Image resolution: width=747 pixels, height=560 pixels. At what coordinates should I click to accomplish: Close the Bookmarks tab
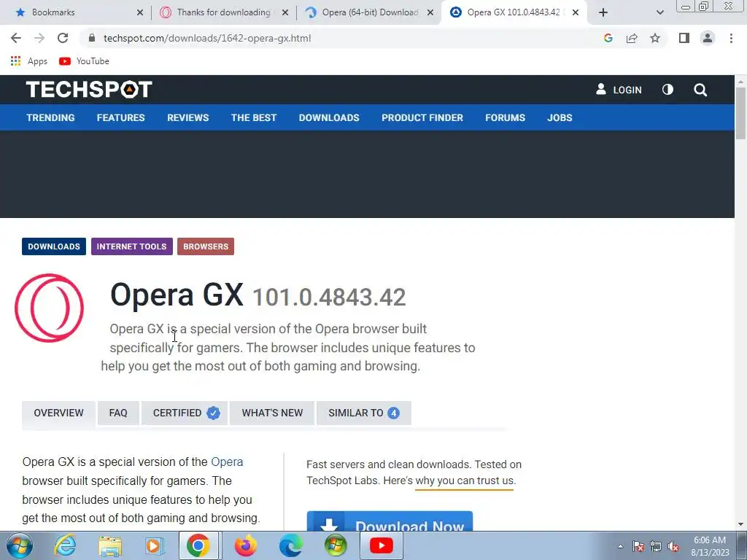click(139, 12)
